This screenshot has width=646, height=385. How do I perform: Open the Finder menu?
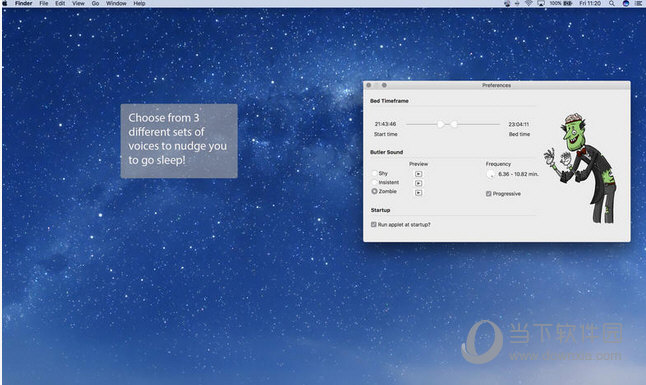click(23, 3)
